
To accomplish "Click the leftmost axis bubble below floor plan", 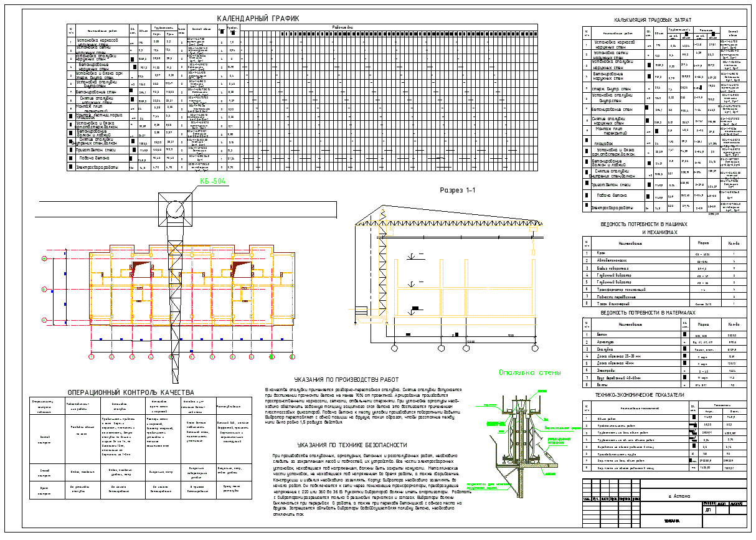I will pyautogui.click(x=92, y=356).
